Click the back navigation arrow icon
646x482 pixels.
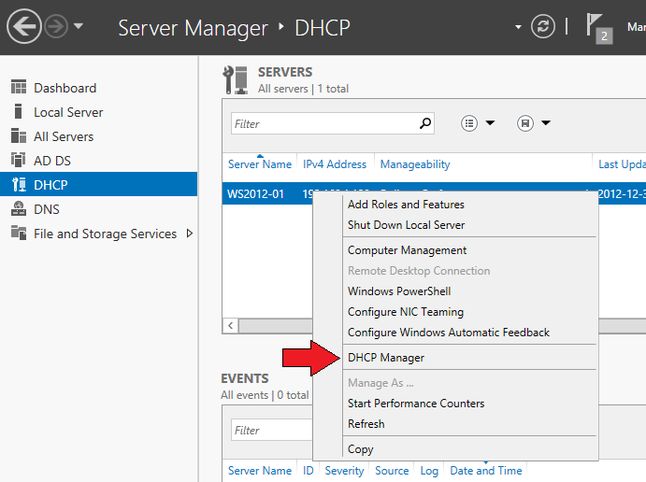tap(24, 27)
